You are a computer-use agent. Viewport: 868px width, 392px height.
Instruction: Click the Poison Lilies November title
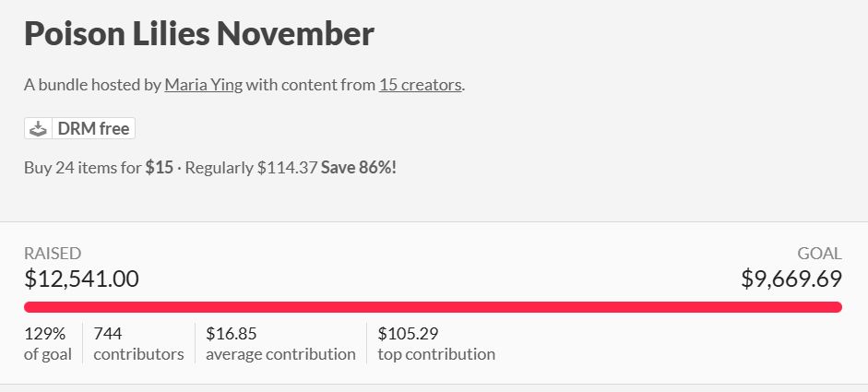click(199, 34)
